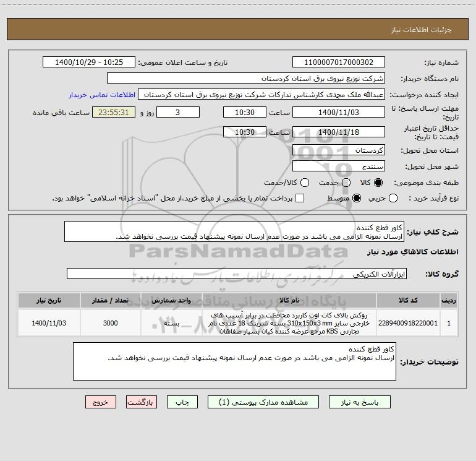Image resolution: width=476 pixels, height=461 pixels.
Task: Click the پاسخ به نیاز button
Action: tap(359, 402)
